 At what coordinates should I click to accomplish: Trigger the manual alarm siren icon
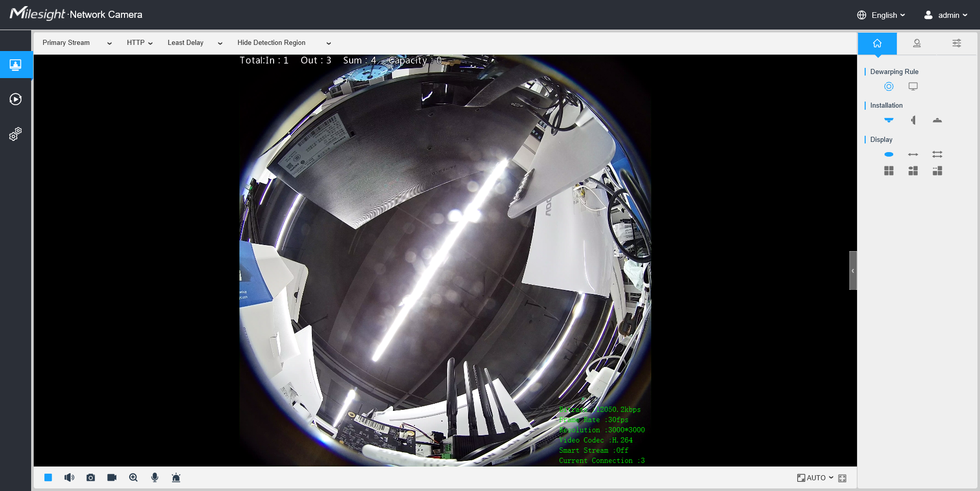(176, 478)
